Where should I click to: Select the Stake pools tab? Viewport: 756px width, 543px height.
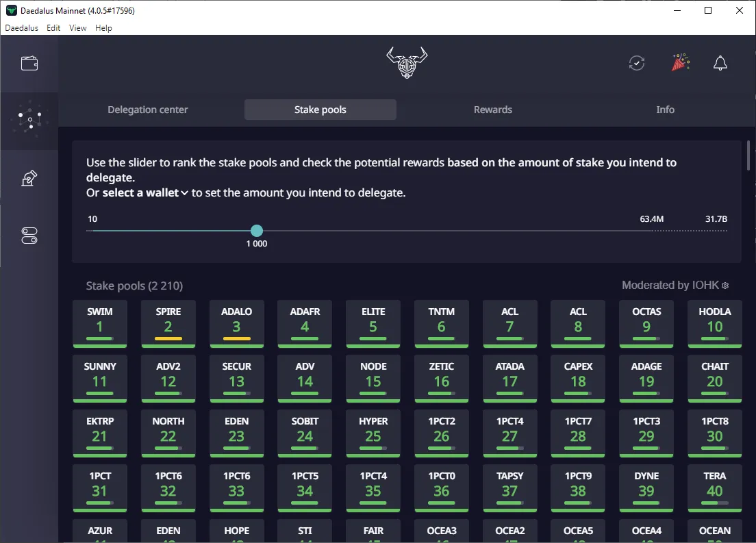[320, 110]
